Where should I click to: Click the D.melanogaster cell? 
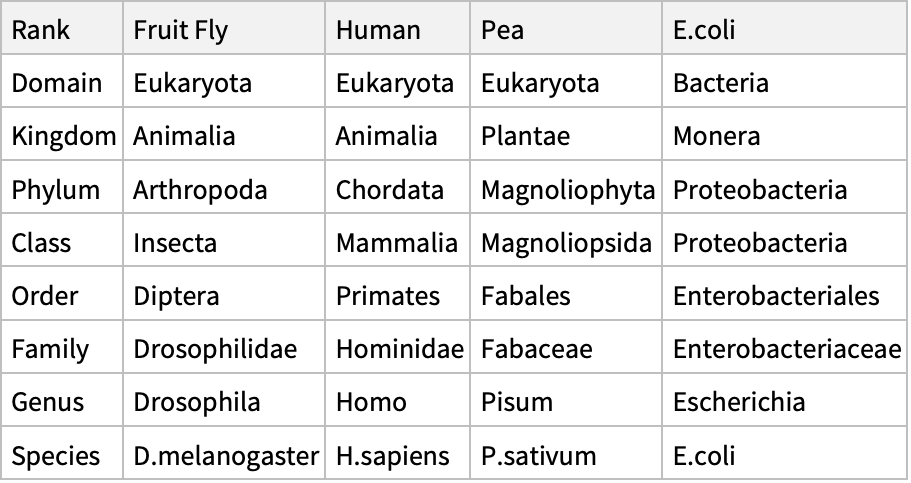[224, 453]
